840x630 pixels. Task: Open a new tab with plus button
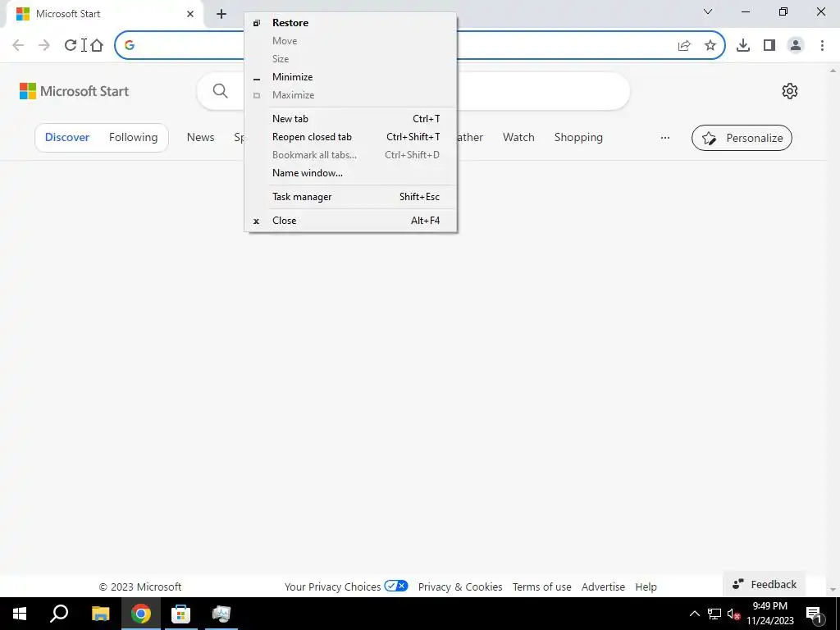pyautogui.click(x=221, y=14)
